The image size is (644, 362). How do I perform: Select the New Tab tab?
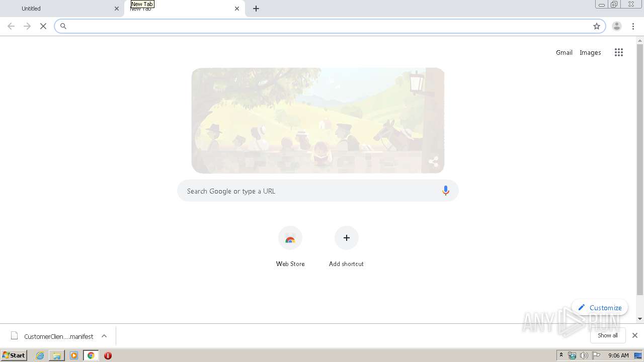(x=184, y=9)
